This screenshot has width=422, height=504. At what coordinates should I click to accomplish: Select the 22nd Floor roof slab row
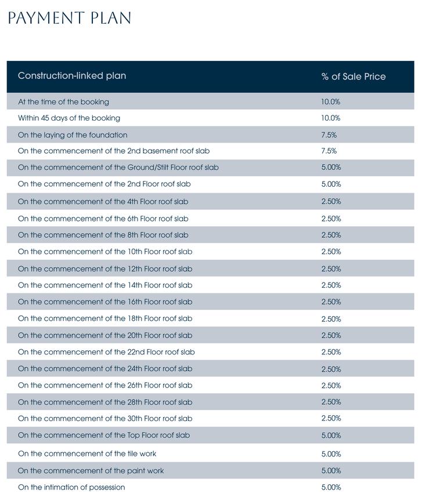tap(106, 352)
